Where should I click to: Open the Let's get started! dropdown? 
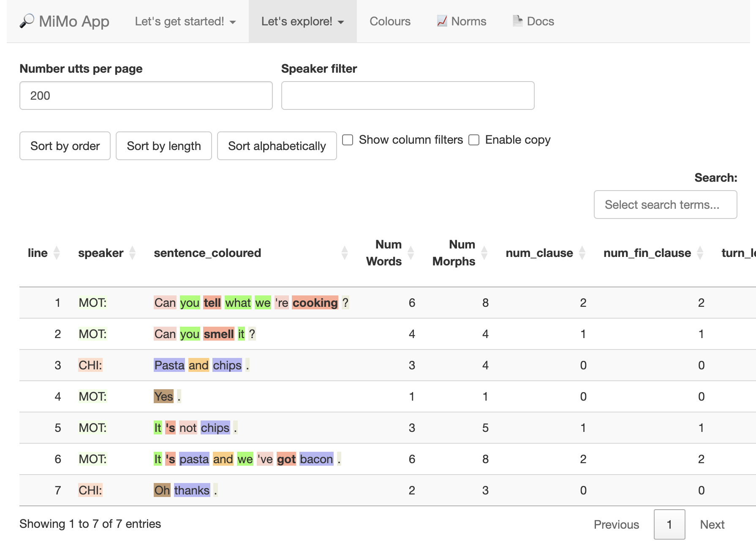[x=185, y=22]
